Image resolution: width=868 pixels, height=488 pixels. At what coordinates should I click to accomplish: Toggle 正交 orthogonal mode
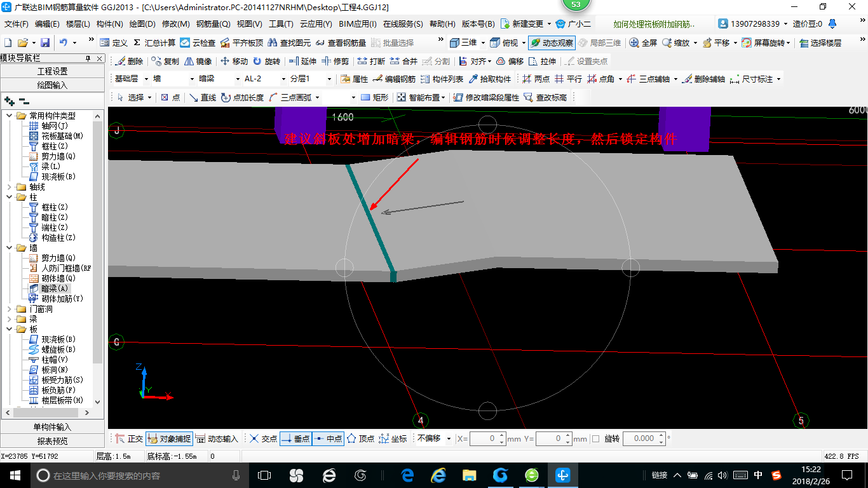[129, 438]
